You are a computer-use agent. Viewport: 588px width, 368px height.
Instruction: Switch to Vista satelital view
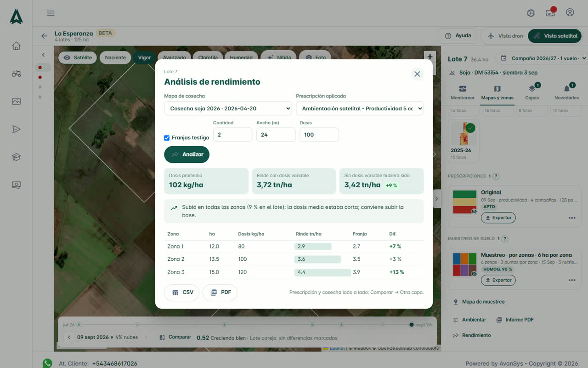click(554, 36)
